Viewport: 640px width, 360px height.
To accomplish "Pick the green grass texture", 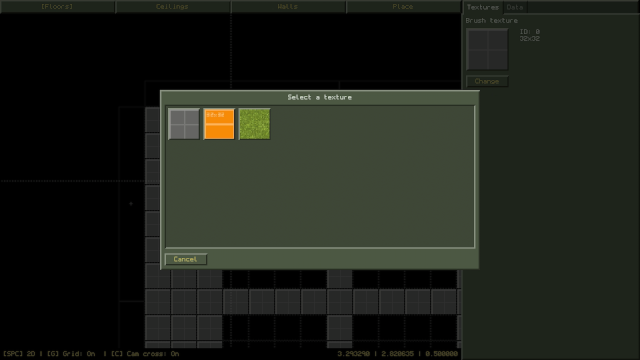I will pyautogui.click(x=254, y=124).
